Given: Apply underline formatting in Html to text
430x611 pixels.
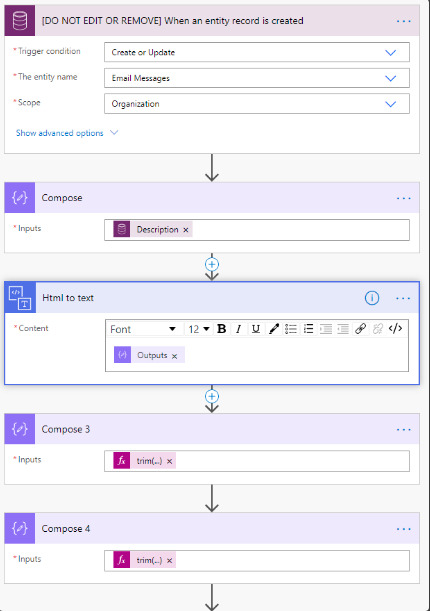Looking at the screenshot, I should (x=256, y=329).
